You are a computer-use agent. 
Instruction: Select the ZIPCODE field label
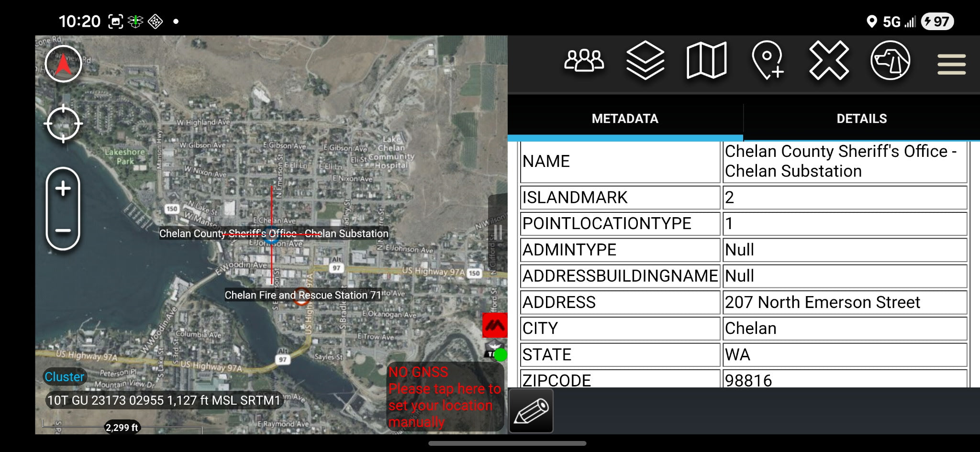coord(620,379)
